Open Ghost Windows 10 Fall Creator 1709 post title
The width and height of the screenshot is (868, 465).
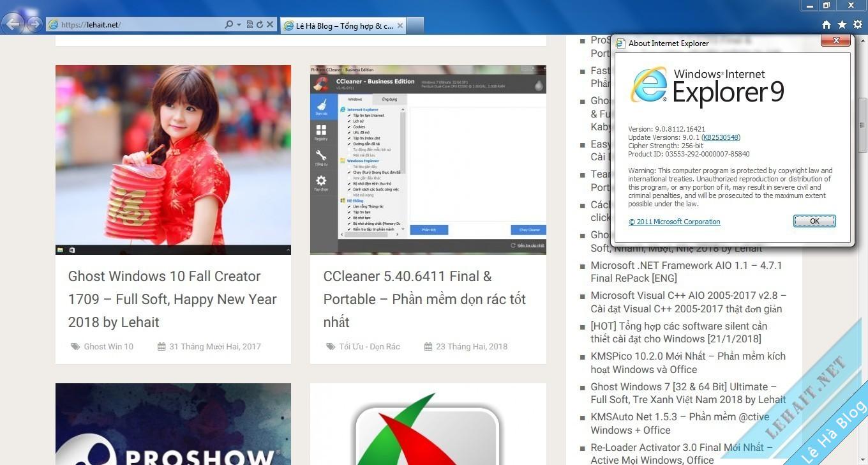pos(172,299)
